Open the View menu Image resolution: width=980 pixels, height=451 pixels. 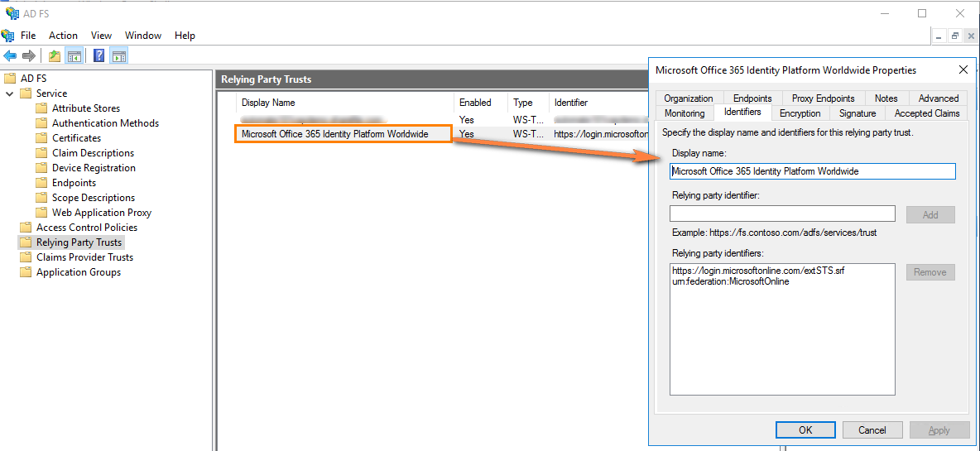101,36
